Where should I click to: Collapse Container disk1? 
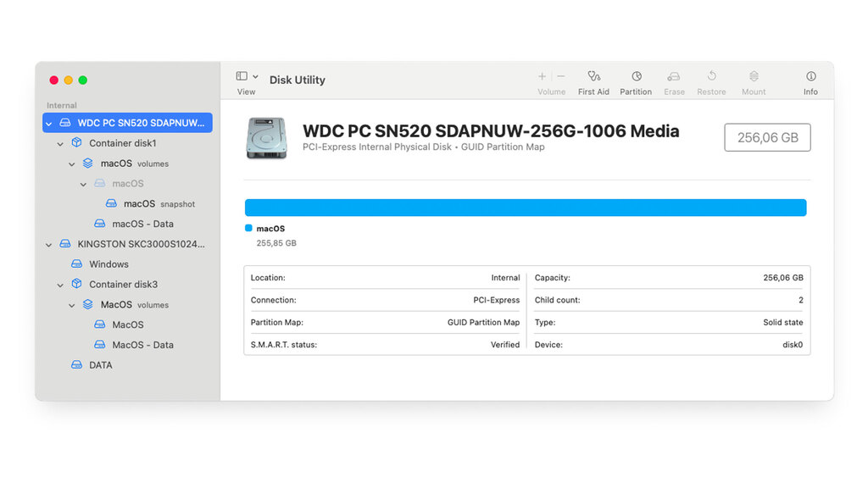(60, 144)
